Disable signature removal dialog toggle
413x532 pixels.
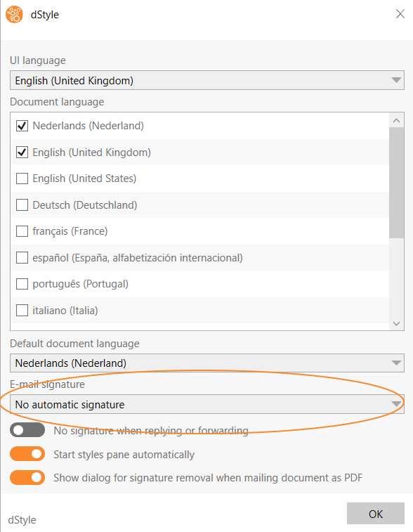tap(27, 478)
